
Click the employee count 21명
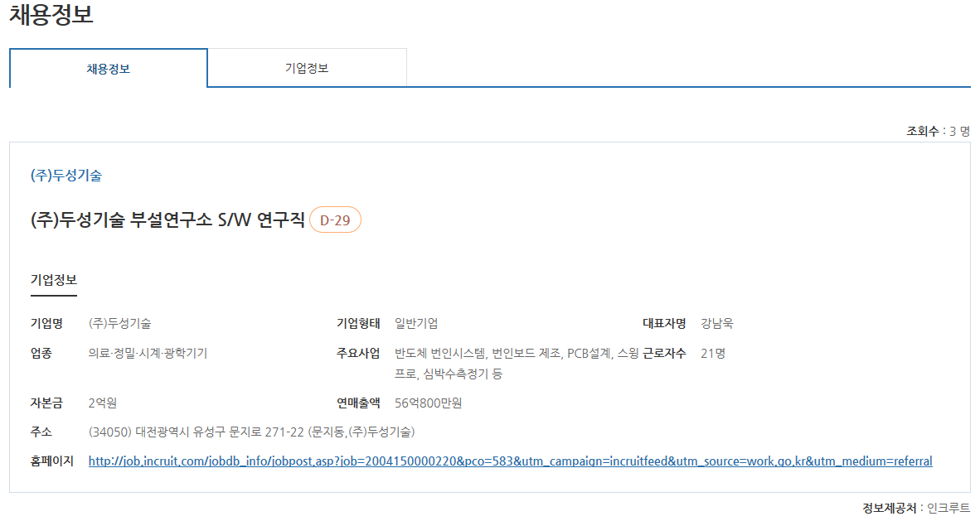(x=713, y=354)
